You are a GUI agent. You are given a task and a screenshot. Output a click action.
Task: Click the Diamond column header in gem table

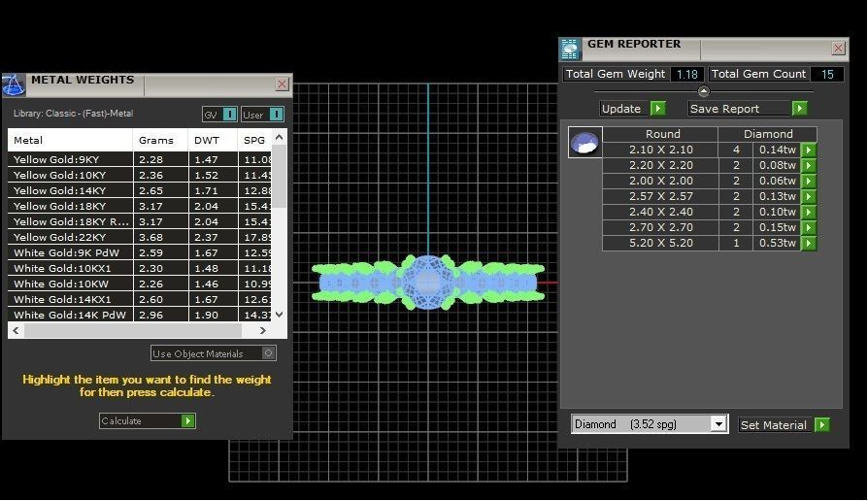[768, 134]
